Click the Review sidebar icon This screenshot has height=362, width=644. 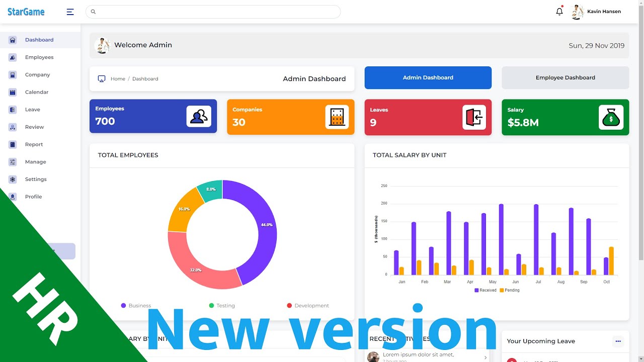coord(13,127)
